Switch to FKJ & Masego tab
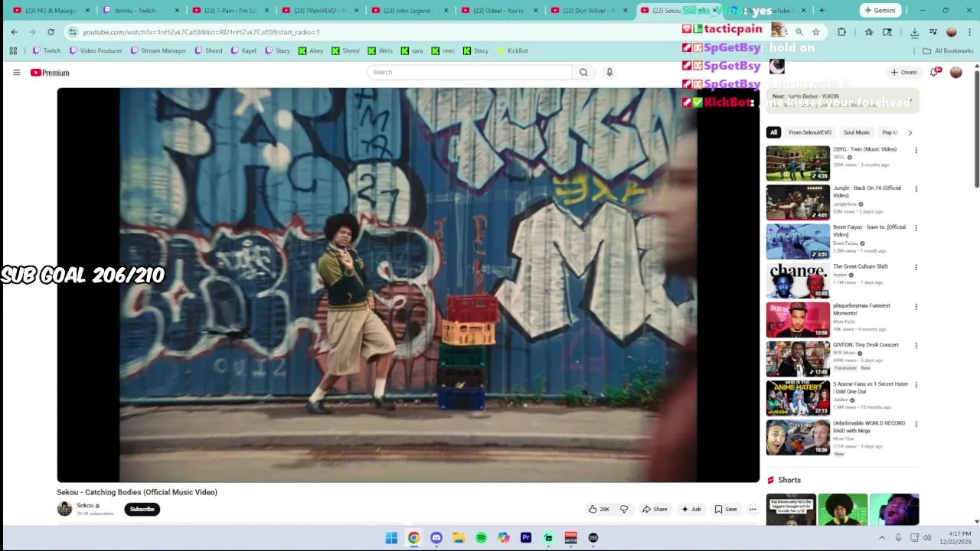This screenshot has height=551, width=980. click(50, 11)
